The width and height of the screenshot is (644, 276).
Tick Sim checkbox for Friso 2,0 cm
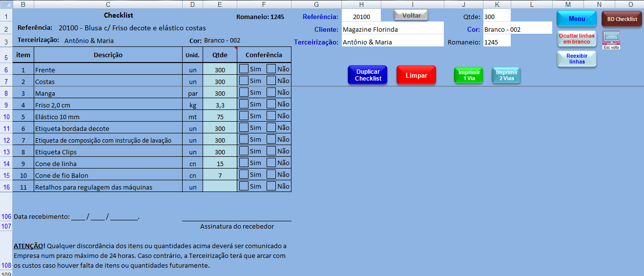[x=244, y=105]
